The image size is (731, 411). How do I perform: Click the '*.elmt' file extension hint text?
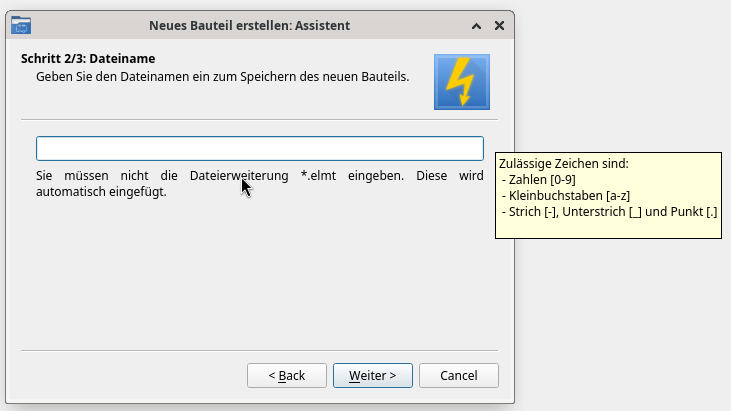click(x=325, y=175)
